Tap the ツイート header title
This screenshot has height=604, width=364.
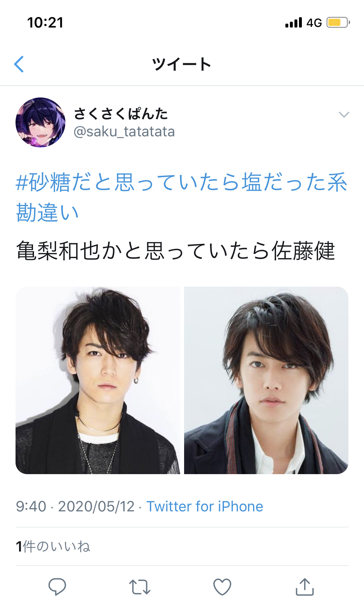click(x=182, y=64)
